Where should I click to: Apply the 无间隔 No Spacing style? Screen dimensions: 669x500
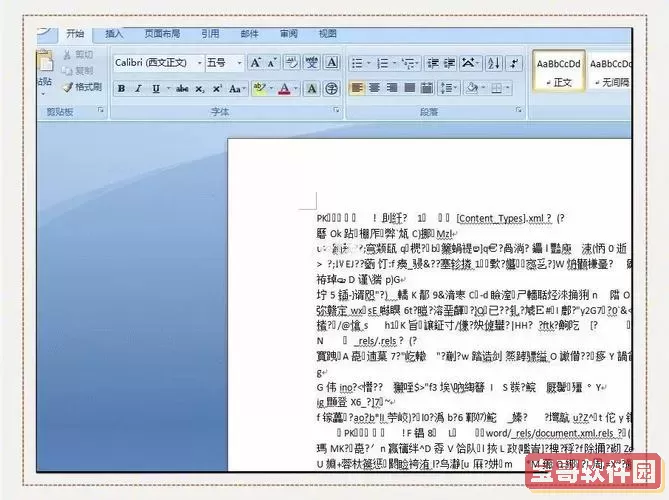coord(610,71)
